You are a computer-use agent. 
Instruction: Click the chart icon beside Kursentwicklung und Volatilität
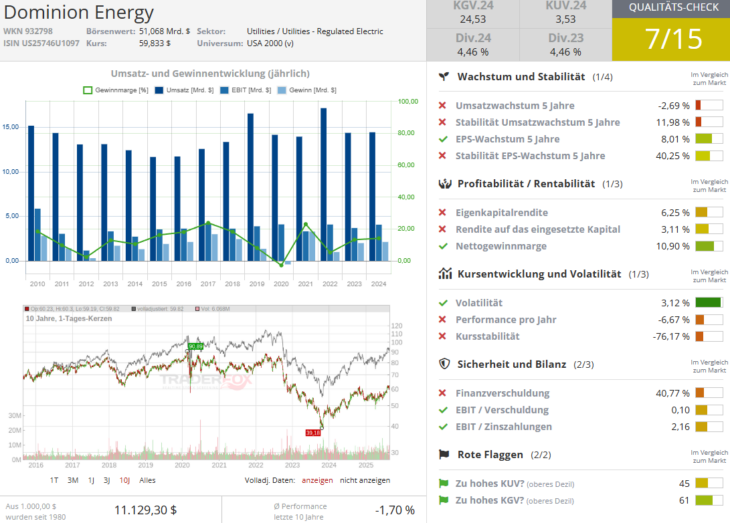[445, 274]
